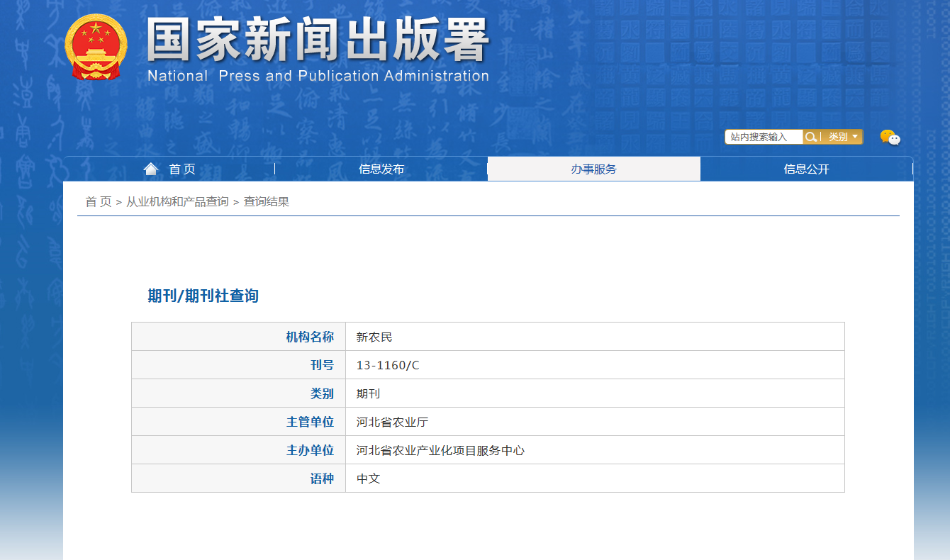Click the search magnifier icon

810,137
